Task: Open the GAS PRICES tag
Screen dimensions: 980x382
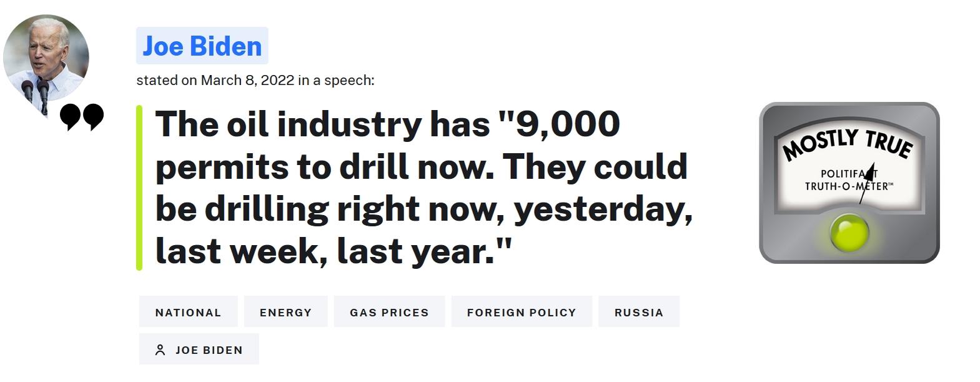Action: (x=389, y=312)
